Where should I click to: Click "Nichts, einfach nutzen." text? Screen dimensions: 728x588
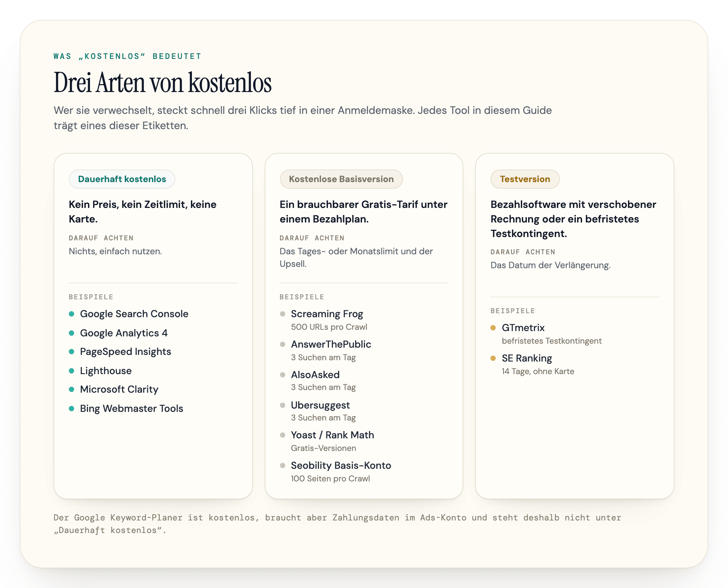point(115,251)
